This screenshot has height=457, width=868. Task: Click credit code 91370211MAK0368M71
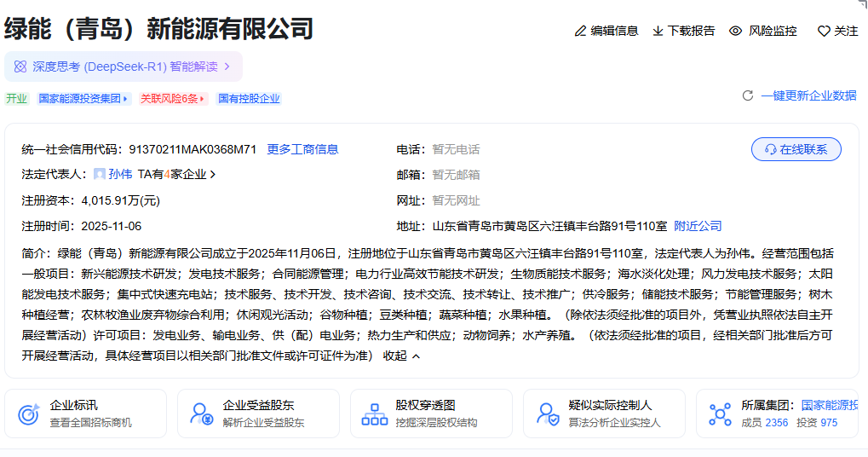click(x=193, y=149)
